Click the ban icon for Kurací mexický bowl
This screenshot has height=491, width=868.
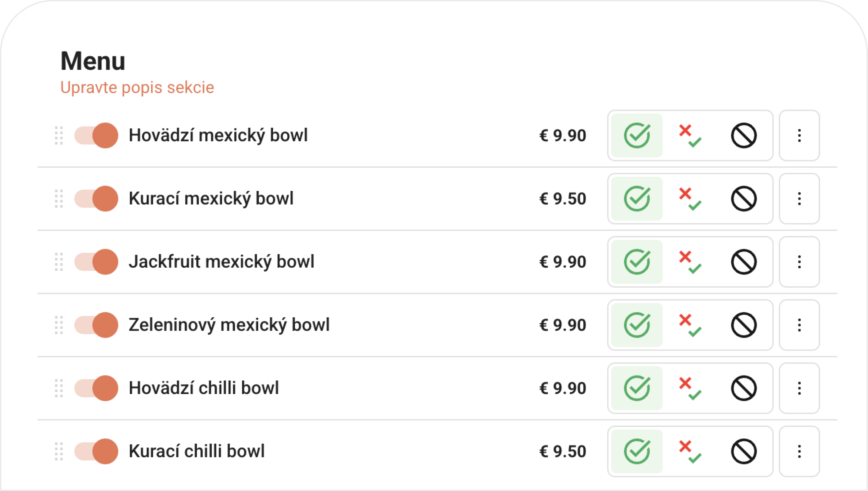pyautogui.click(x=744, y=199)
